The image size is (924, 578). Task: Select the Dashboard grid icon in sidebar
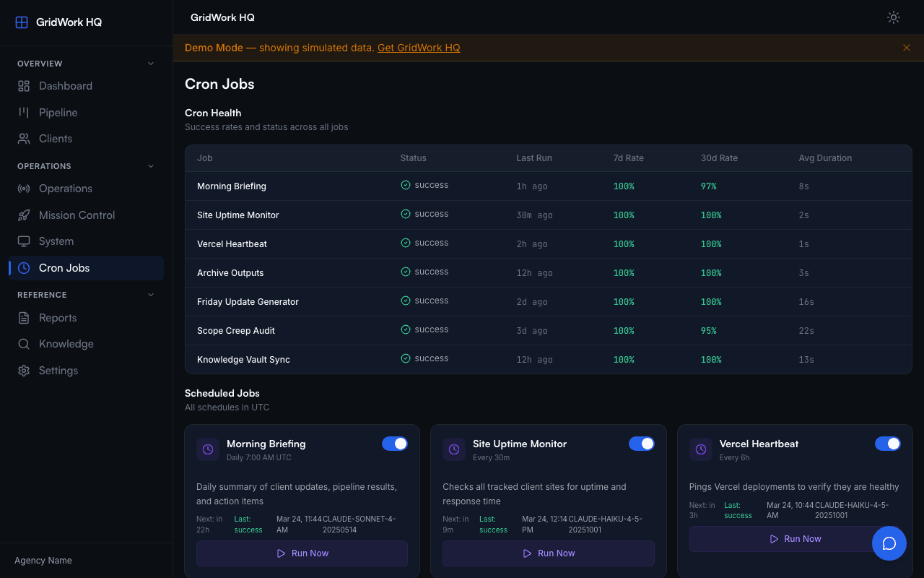tap(23, 85)
